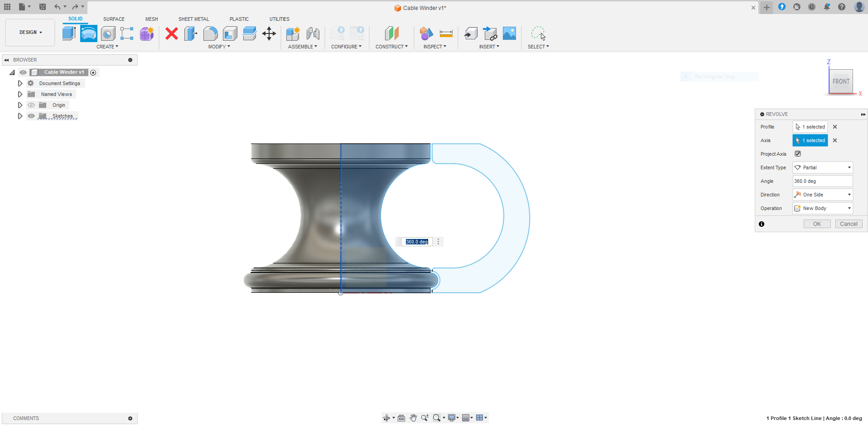Toggle visibility eye of Cable Winder v1

[x=23, y=72]
